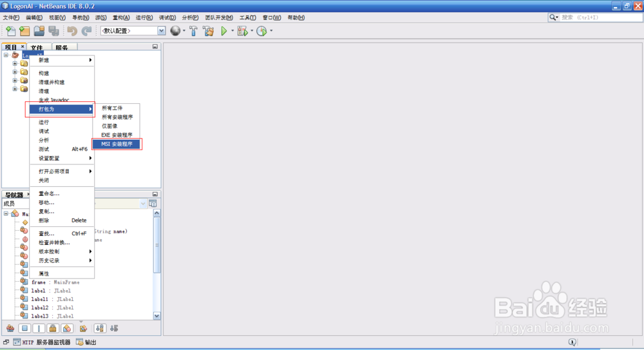Screen dimensions: 644x350
Task: Open the Run Project dropdown arrow
Action: click(232, 31)
